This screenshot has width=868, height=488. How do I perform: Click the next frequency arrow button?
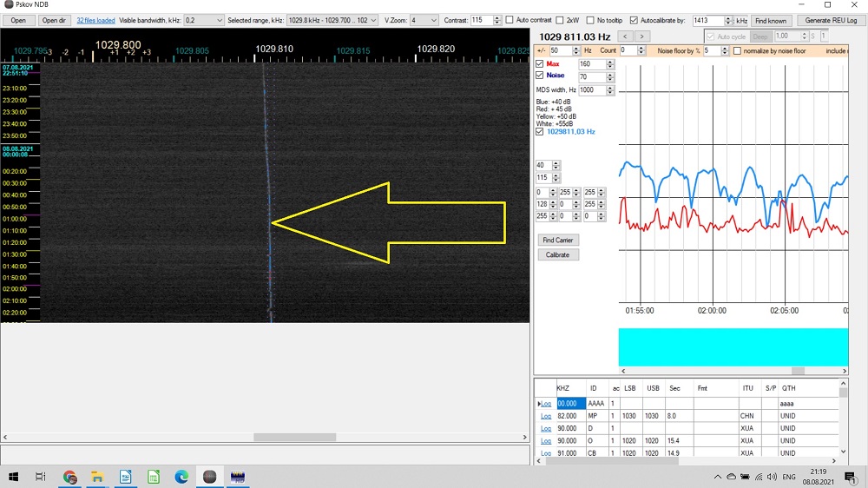[x=641, y=36]
